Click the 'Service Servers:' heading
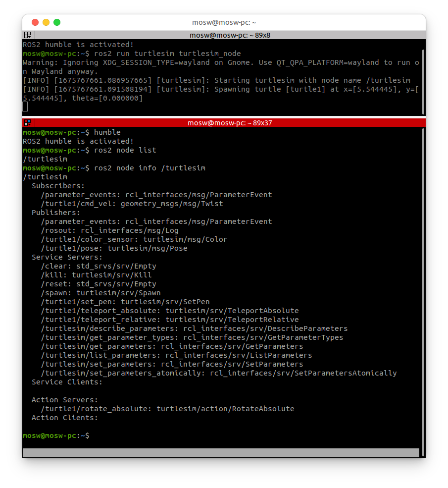This screenshot has width=448, height=488. 67,257
